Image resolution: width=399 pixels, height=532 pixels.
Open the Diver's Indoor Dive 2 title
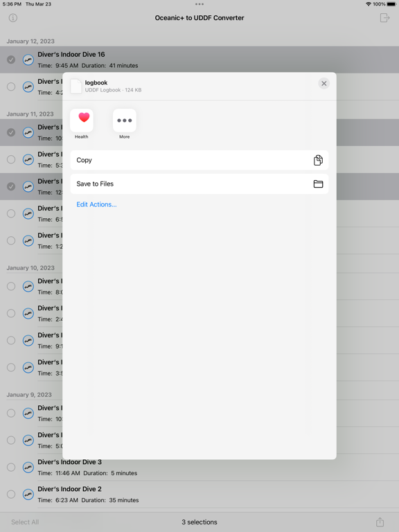[x=69, y=489]
